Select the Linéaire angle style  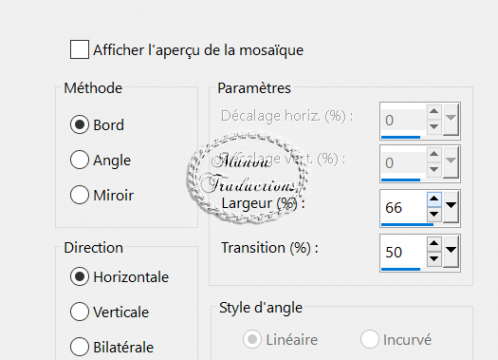point(281,340)
